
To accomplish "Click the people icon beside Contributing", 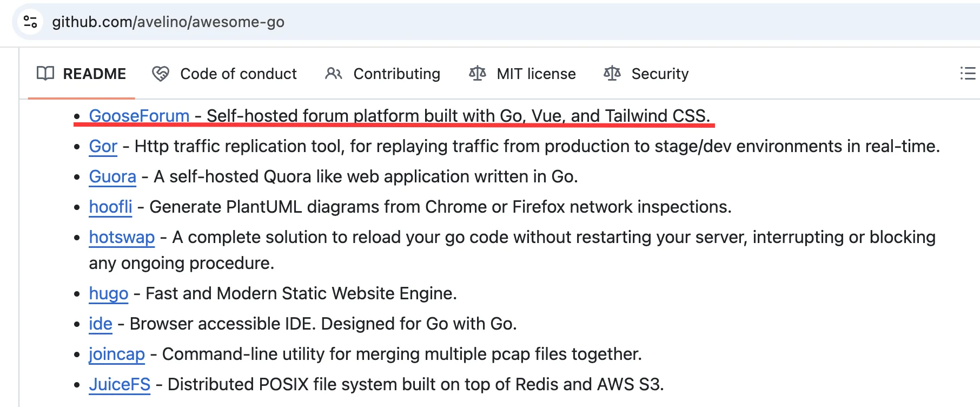I will tap(334, 74).
